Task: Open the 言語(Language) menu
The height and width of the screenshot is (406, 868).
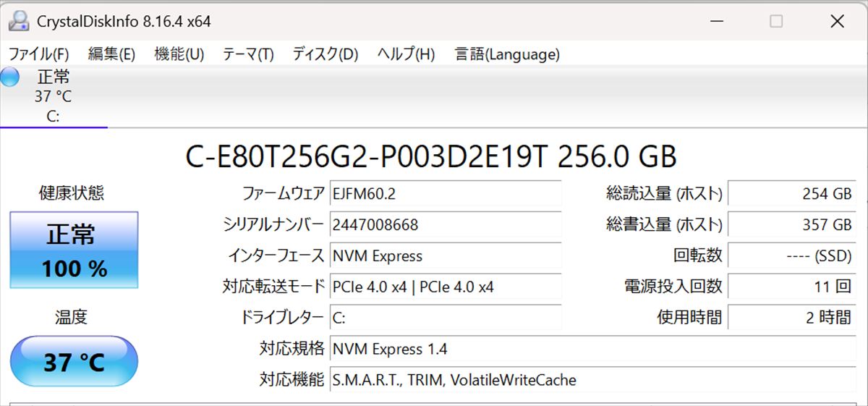Action: coord(507,54)
